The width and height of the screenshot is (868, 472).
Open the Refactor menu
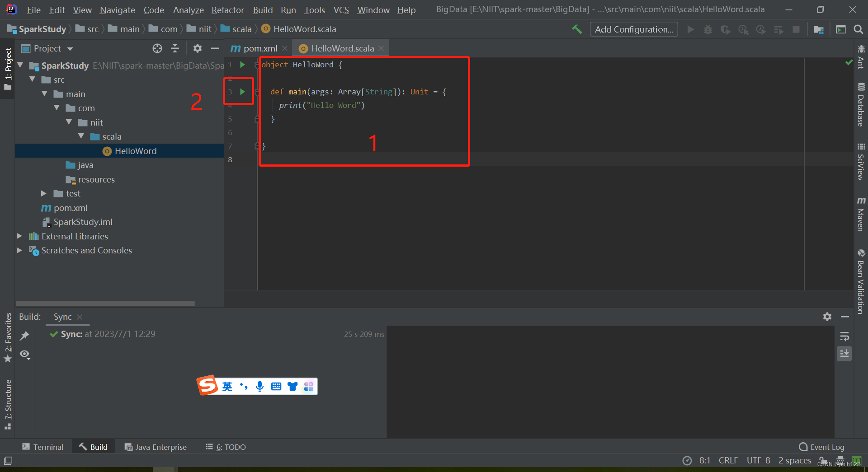(228, 10)
